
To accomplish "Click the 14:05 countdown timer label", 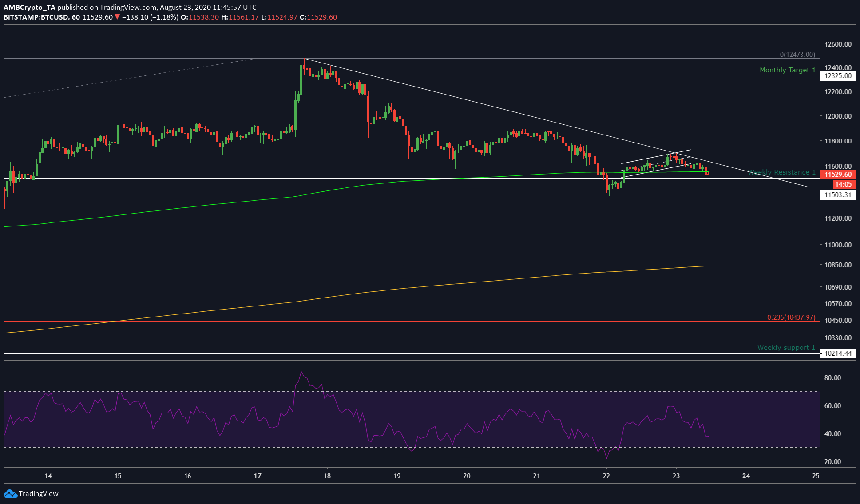I will click(x=843, y=184).
